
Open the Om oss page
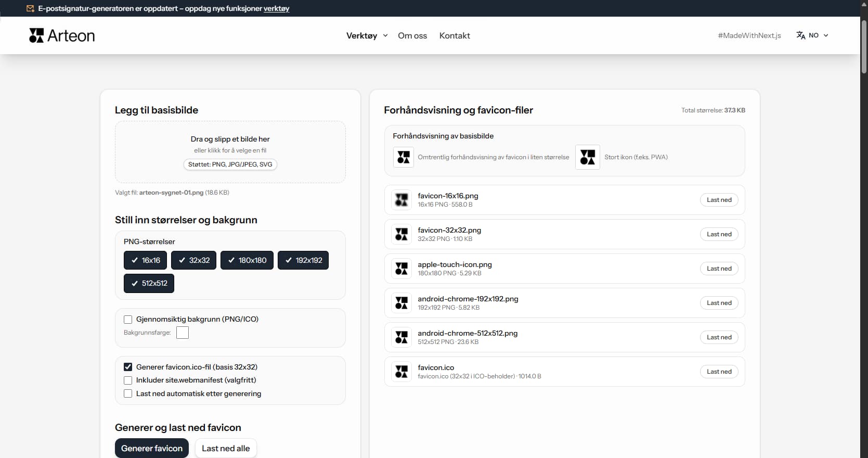[412, 35]
